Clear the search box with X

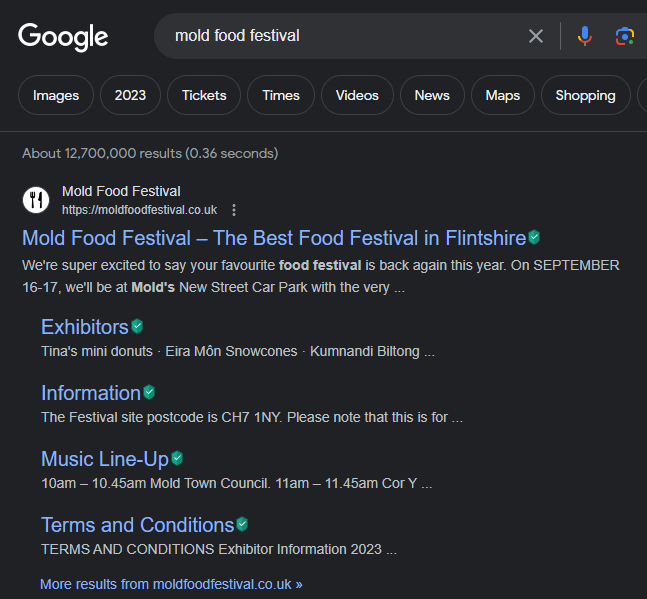pos(536,36)
